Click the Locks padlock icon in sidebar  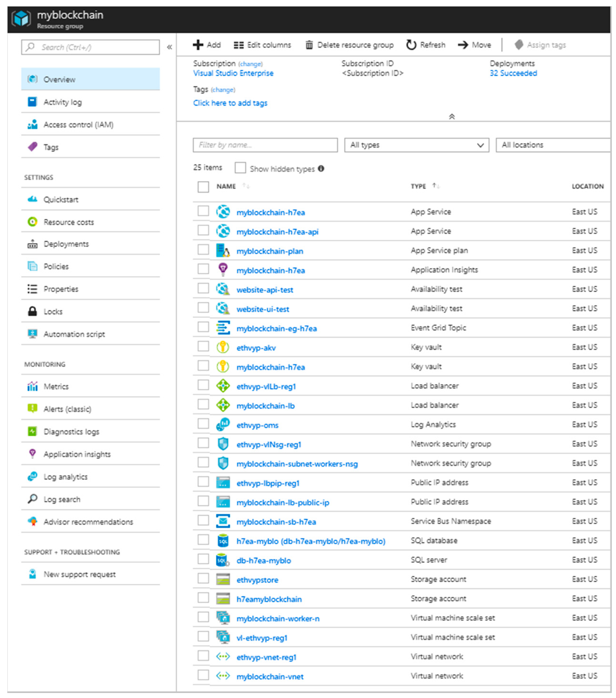pyautogui.click(x=32, y=311)
